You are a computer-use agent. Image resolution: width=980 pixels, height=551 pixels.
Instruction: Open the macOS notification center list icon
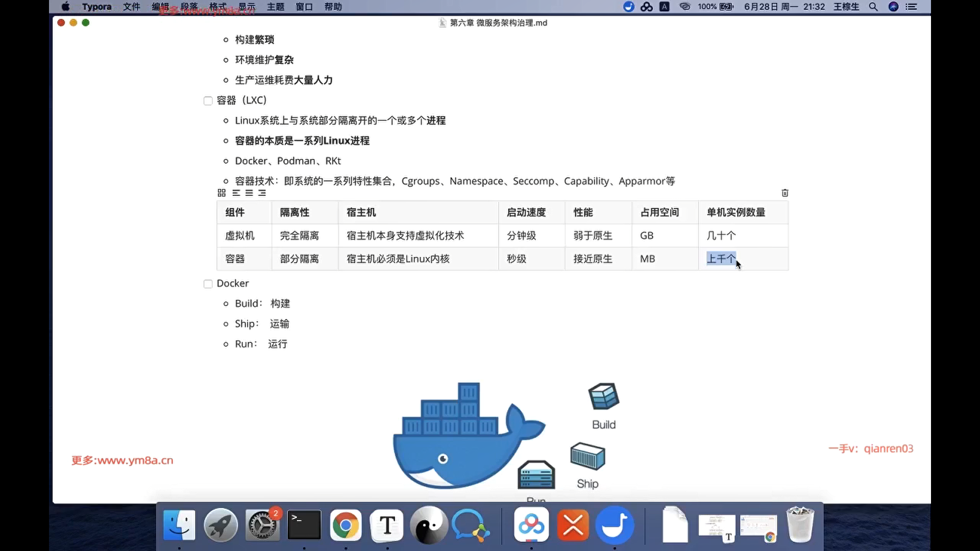(x=911, y=7)
